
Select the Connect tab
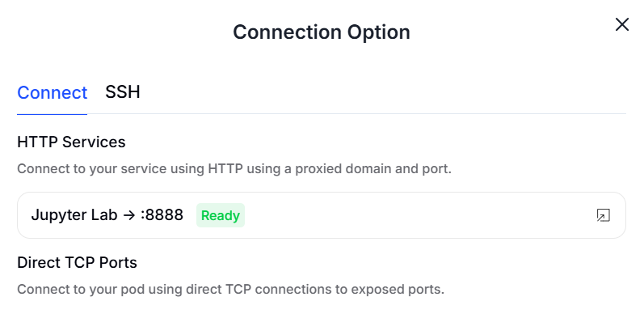click(x=52, y=92)
